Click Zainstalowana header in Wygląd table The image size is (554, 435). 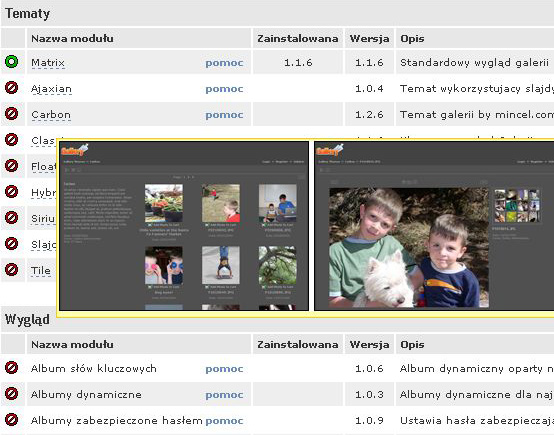click(297, 345)
